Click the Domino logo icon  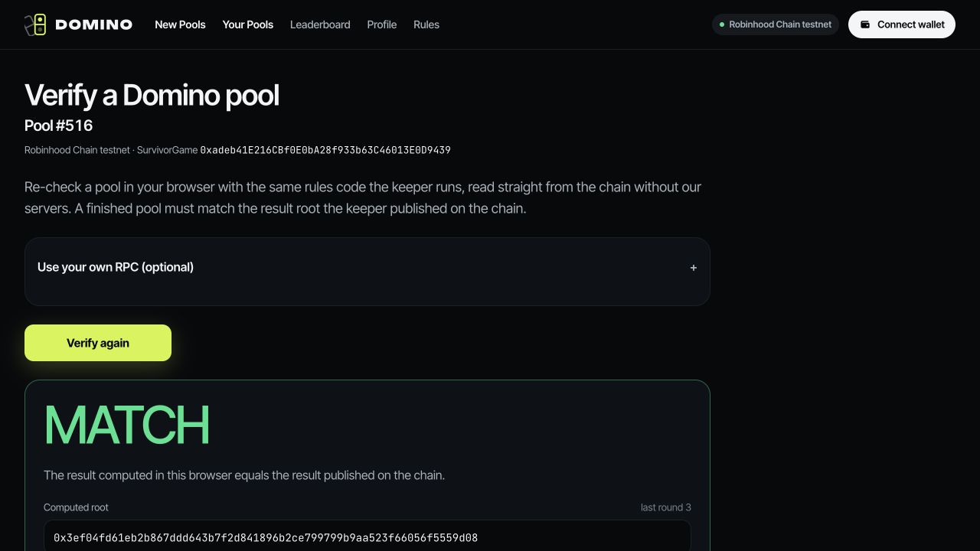[35, 24]
